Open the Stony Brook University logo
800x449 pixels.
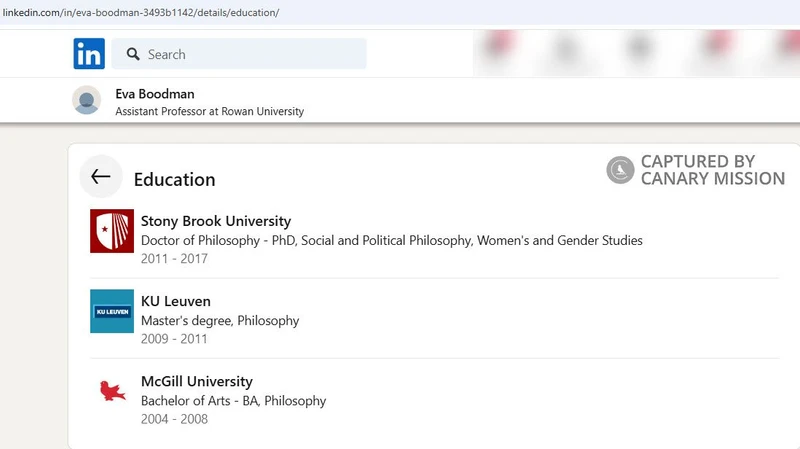click(x=112, y=231)
